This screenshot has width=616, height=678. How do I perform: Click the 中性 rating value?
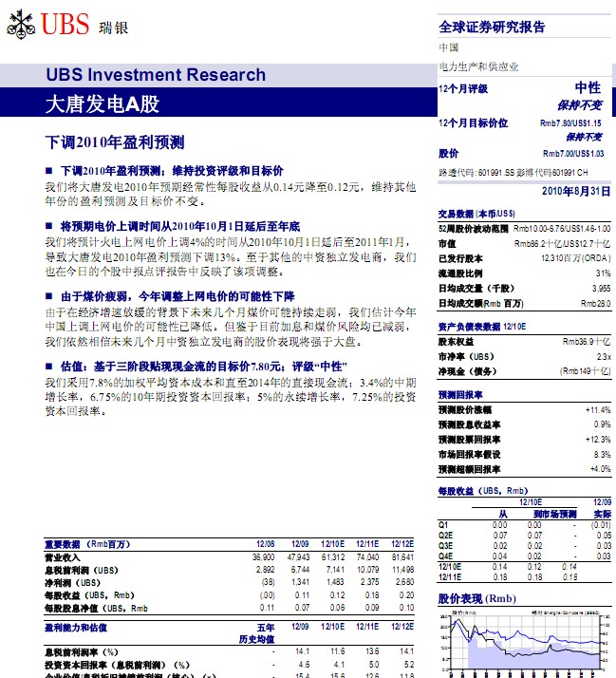[x=588, y=87]
